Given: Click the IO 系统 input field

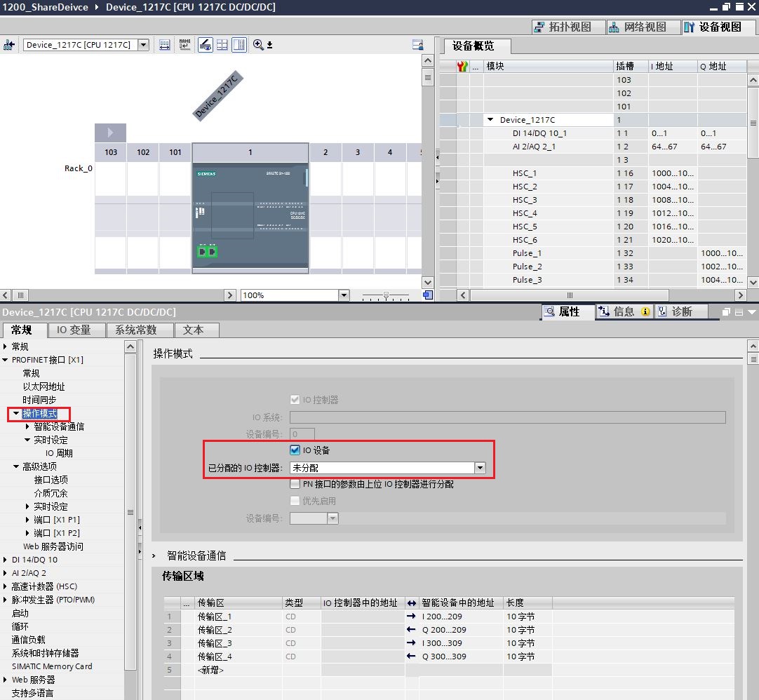Looking at the screenshot, I should coord(508,417).
